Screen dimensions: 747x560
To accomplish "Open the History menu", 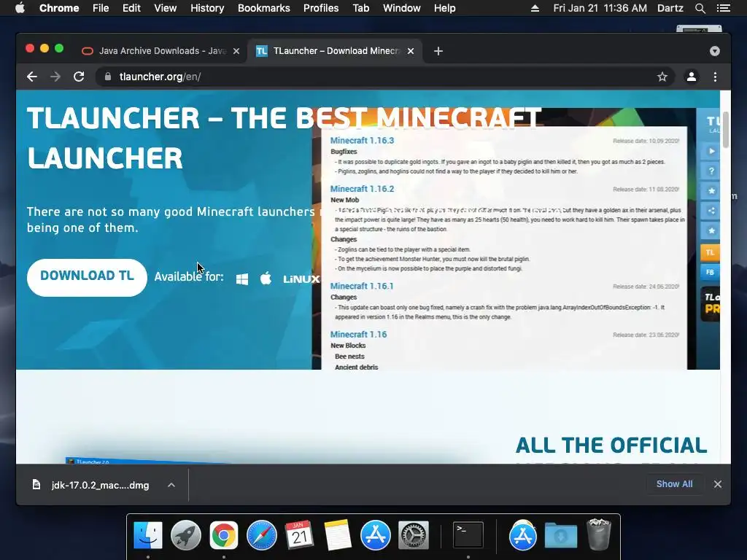I will [207, 8].
